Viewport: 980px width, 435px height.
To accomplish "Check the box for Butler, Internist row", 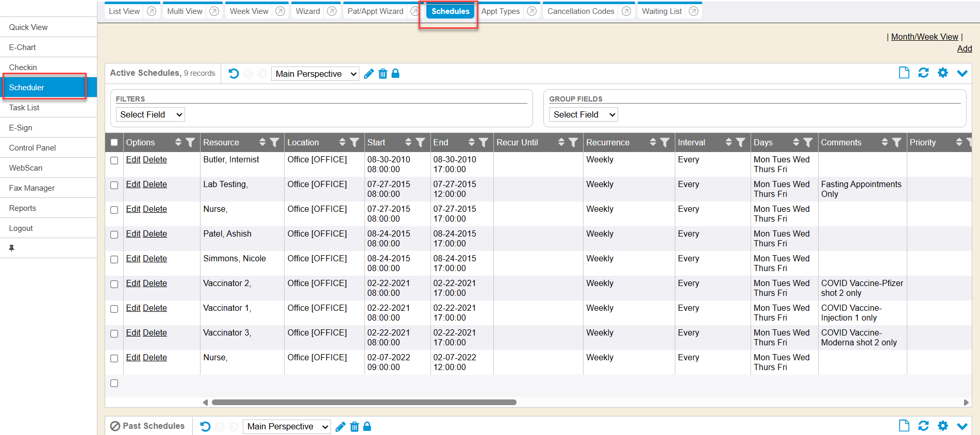I will click(114, 160).
